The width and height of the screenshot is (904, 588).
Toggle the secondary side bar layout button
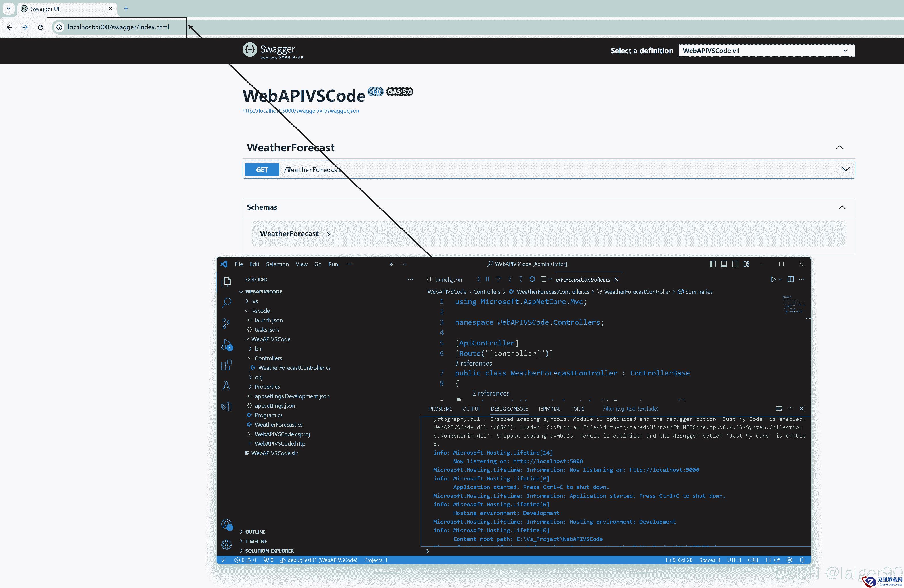735,264
